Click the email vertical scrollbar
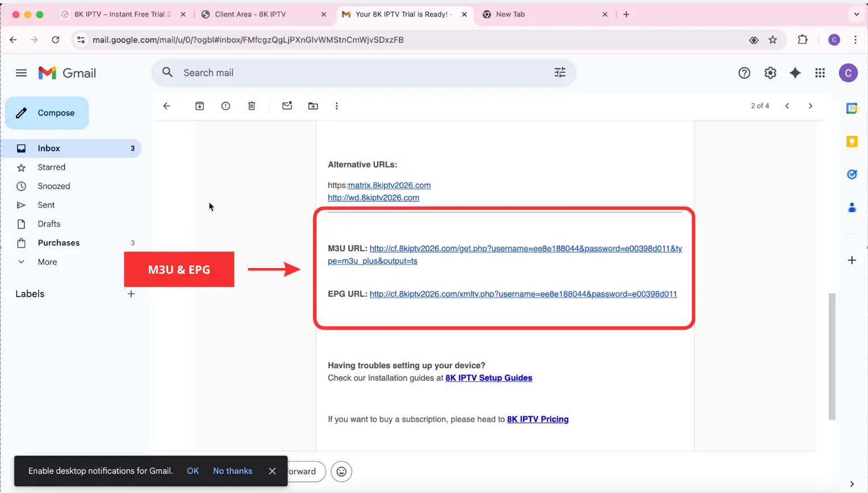Image resolution: width=868 pixels, height=493 pixels. (832, 357)
